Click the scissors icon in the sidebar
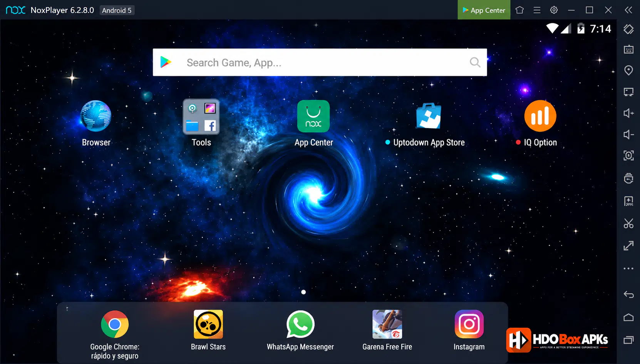Image resolution: width=640 pixels, height=364 pixels. 628,224
